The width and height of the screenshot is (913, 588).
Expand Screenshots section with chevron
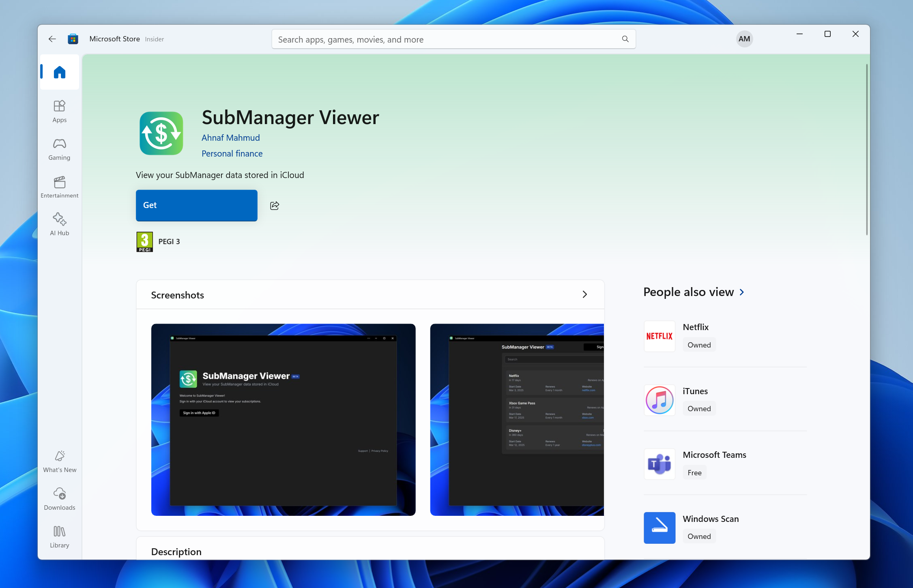[x=584, y=294]
